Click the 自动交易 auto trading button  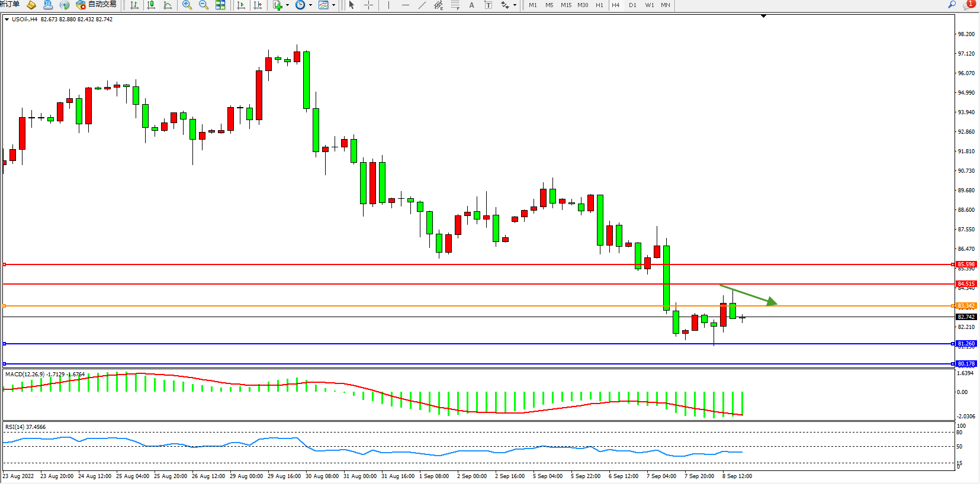pyautogui.click(x=97, y=5)
